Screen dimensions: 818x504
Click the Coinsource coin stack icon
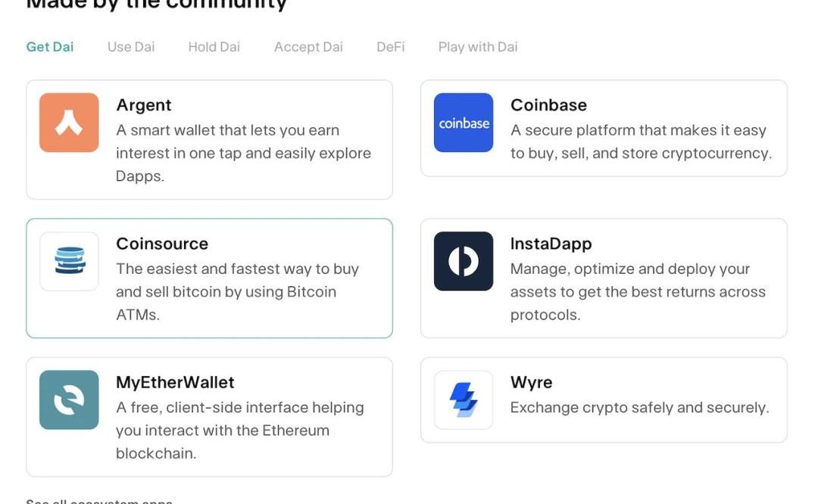69,261
